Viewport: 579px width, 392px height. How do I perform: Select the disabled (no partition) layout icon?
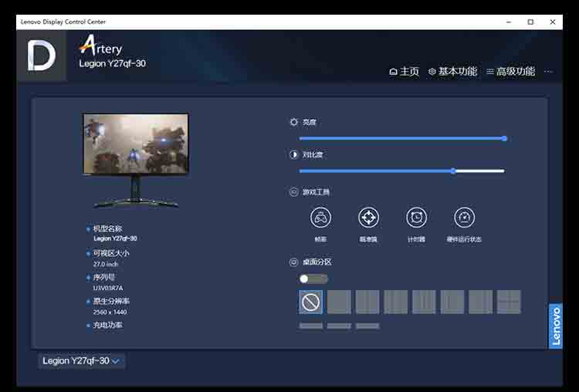tap(310, 302)
